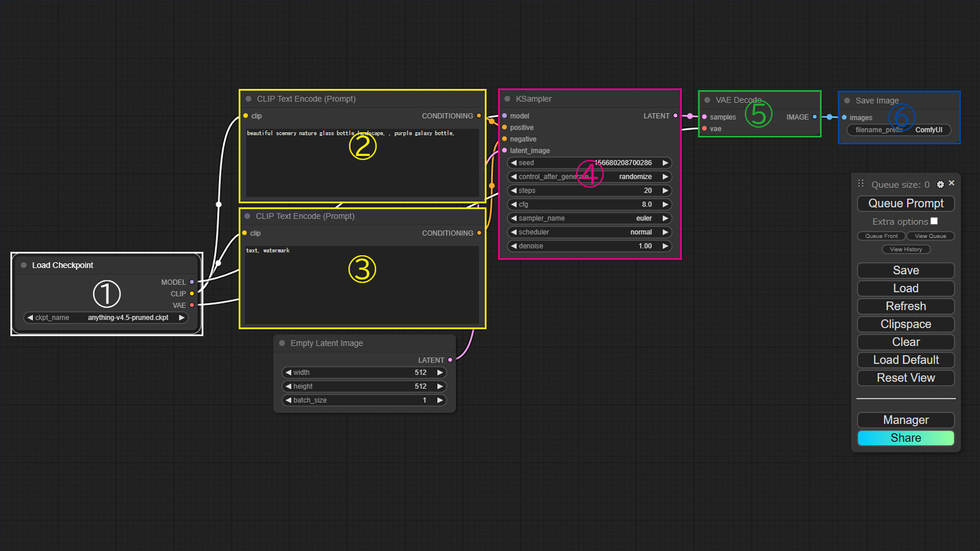
Task: Grab the queue panel drag handle dots
Action: coord(861,183)
